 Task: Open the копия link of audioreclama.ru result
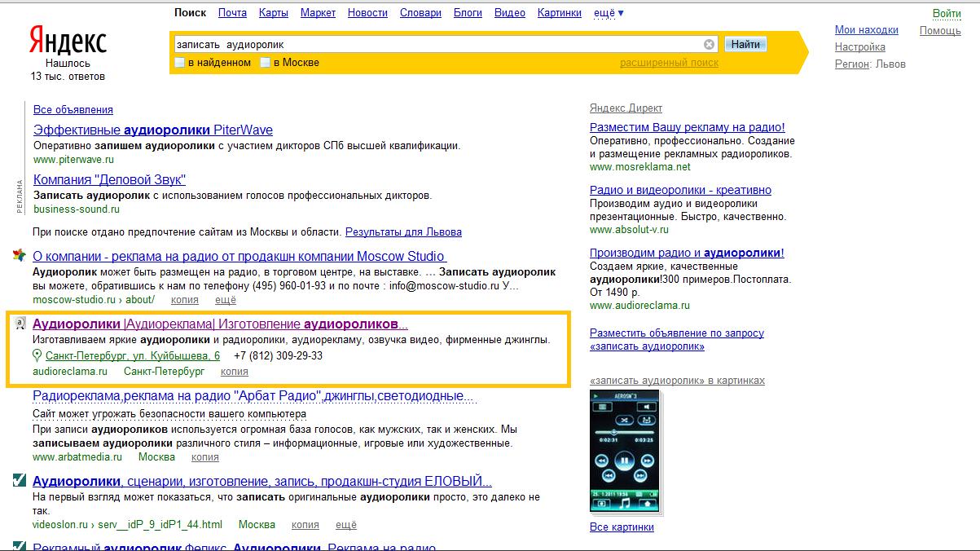tap(235, 372)
